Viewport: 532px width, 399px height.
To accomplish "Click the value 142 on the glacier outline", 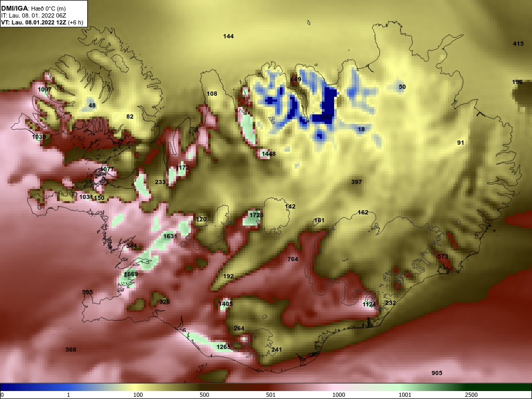I will pyautogui.click(x=290, y=206).
